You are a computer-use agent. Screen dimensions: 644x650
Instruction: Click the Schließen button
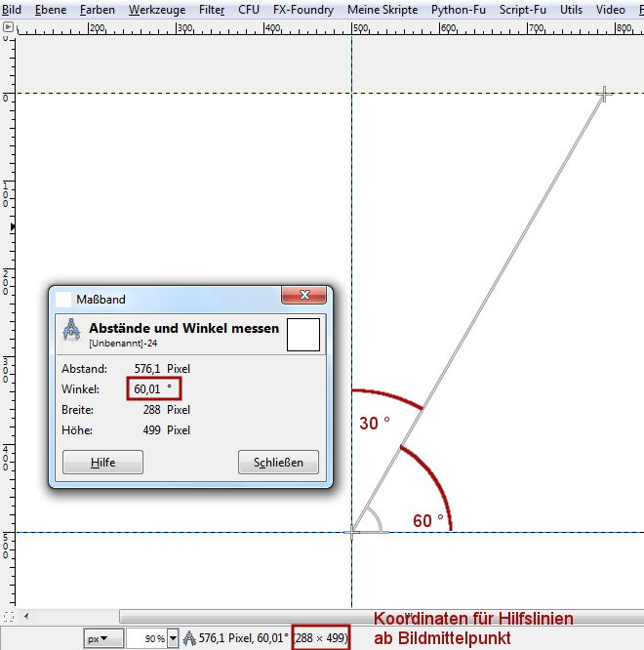[x=278, y=463]
